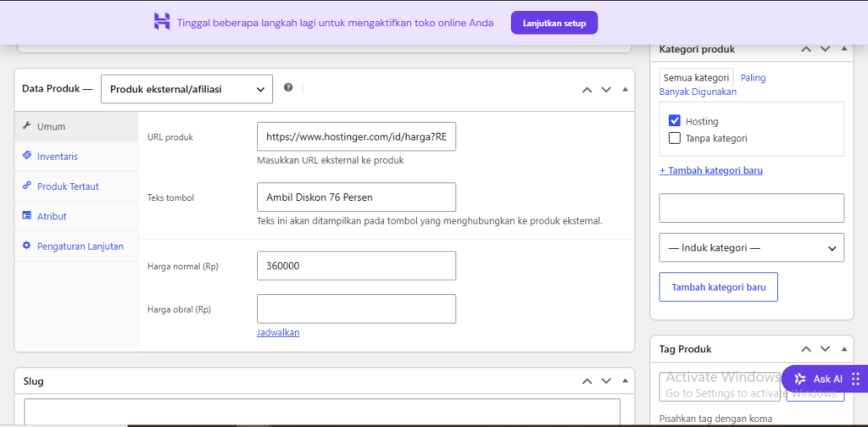
Task: Move Slug panel up arrow
Action: (x=587, y=381)
